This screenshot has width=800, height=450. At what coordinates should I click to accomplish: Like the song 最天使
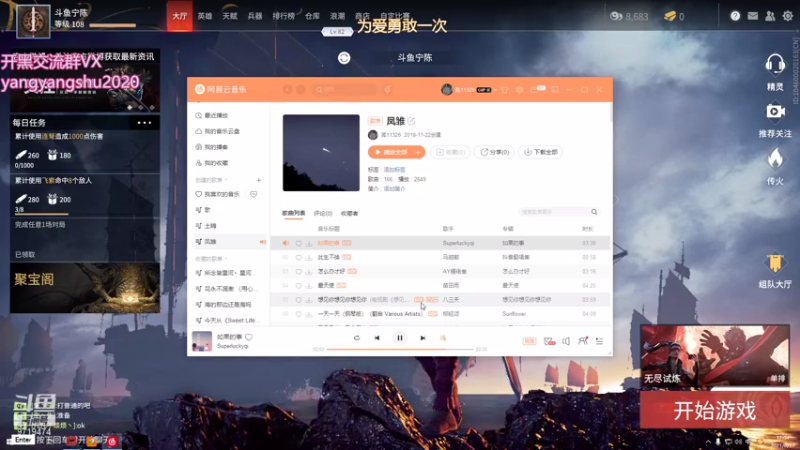click(x=298, y=286)
